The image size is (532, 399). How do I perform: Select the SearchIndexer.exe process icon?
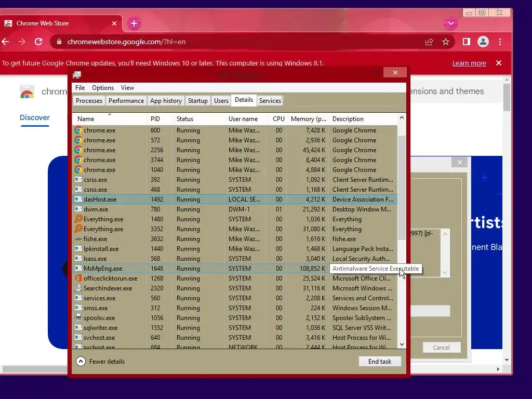point(78,288)
